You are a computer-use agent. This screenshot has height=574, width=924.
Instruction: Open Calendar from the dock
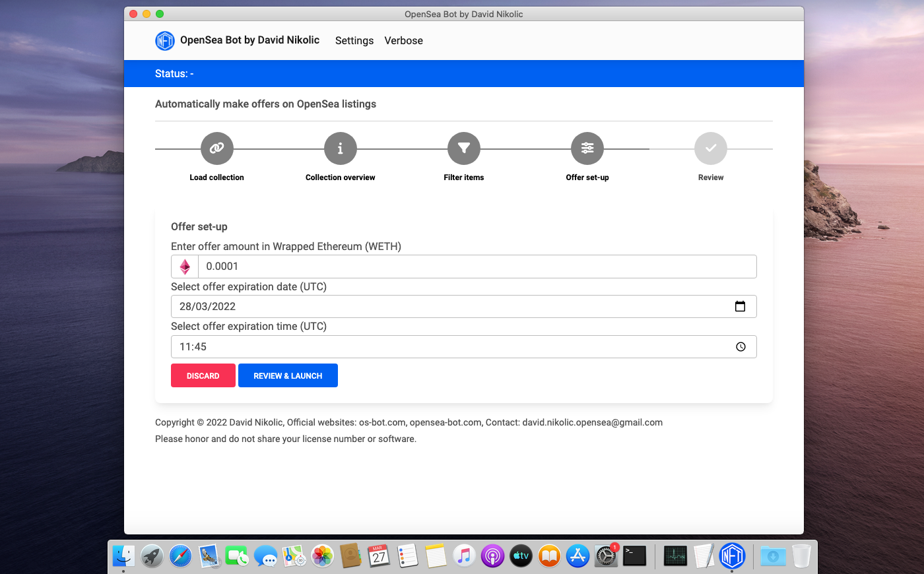pyautogui.click(x=379, y=556)
